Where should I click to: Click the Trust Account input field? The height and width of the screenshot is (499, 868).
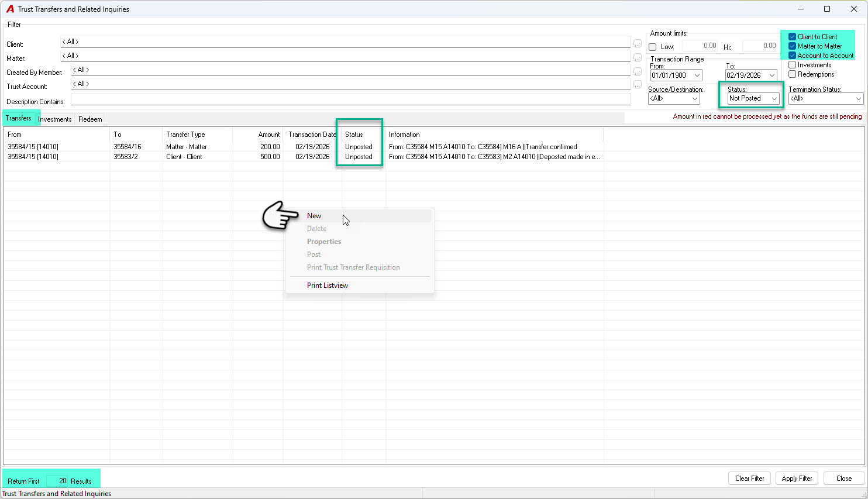click(350, 84)
